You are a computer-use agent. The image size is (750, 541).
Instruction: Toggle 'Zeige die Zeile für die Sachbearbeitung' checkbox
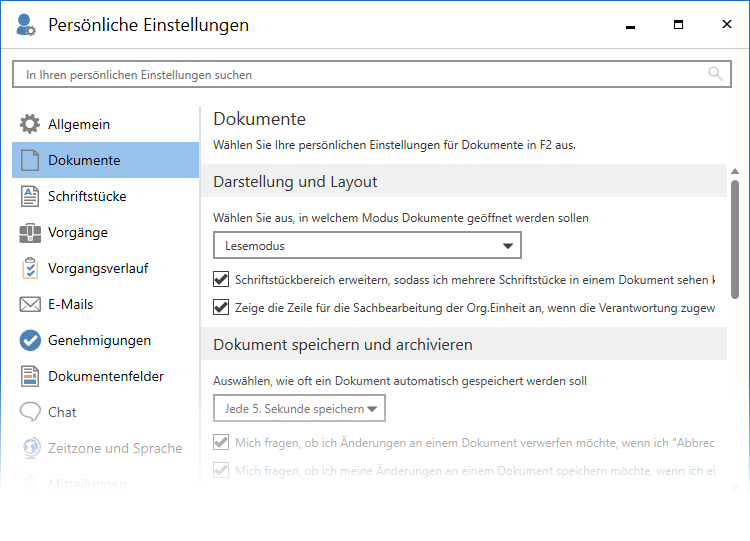pos(221,307)
